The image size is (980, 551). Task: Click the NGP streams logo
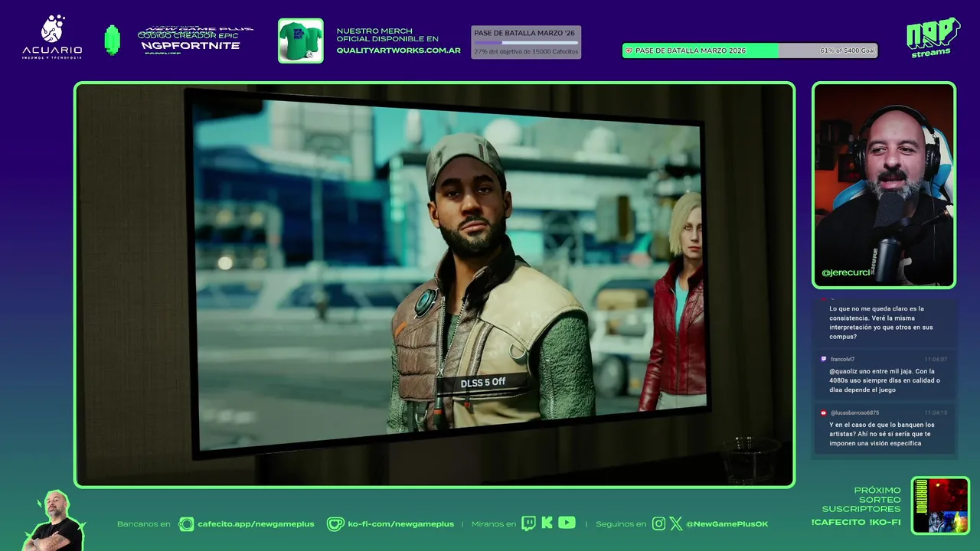(x=933, y=37)
